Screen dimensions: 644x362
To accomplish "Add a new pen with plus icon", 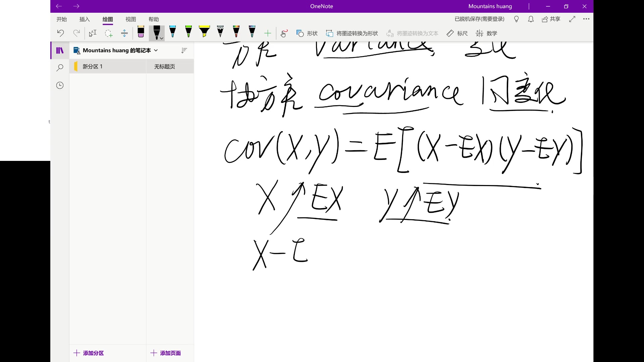I will pos(268,33).
